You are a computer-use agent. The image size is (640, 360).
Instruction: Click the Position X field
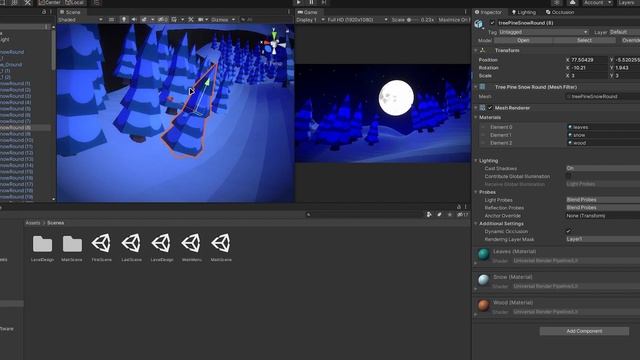tap(589, 60)
